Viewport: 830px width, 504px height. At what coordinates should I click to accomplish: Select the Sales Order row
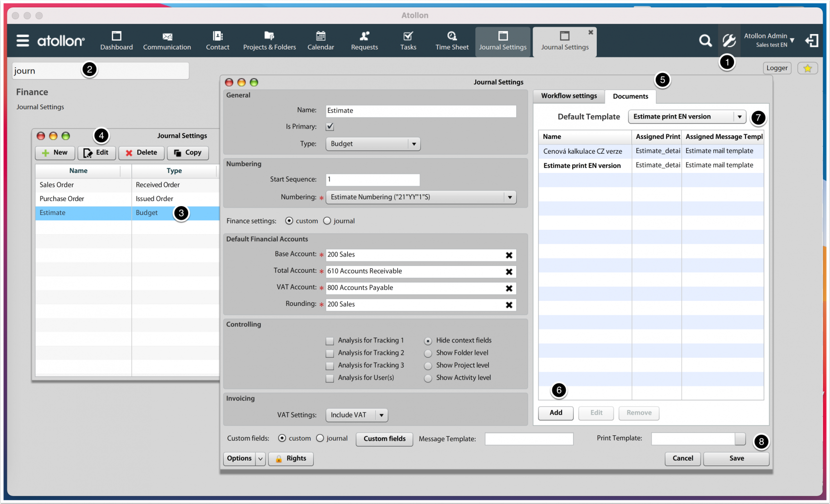[x=127, y=185]
